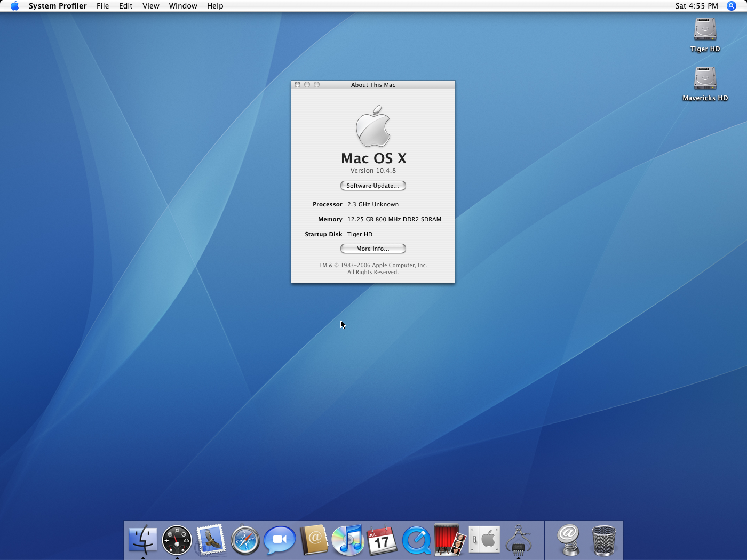
Task: Launch Dashboard from the Dock
Action: coord(177,540)
